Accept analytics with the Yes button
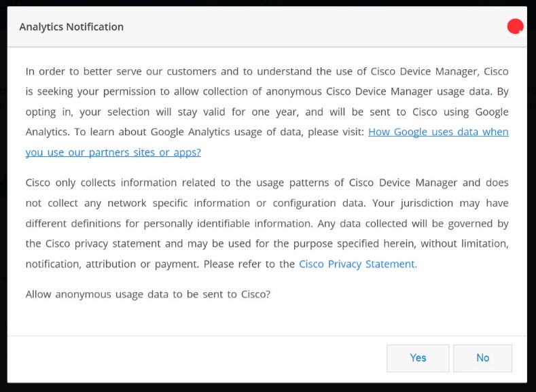Viewport: 536px width, 392px height. tap(418, 358)
